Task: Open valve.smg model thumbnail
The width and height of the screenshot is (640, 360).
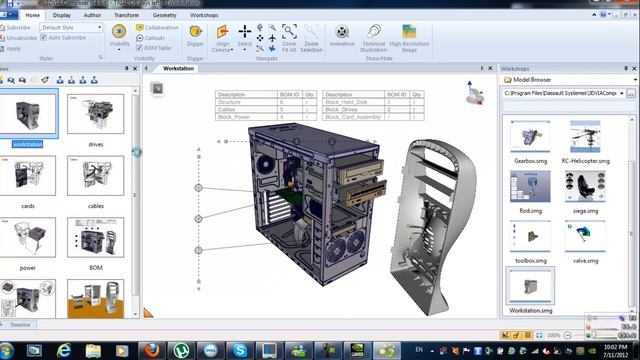Action: (x=585, y=236)
